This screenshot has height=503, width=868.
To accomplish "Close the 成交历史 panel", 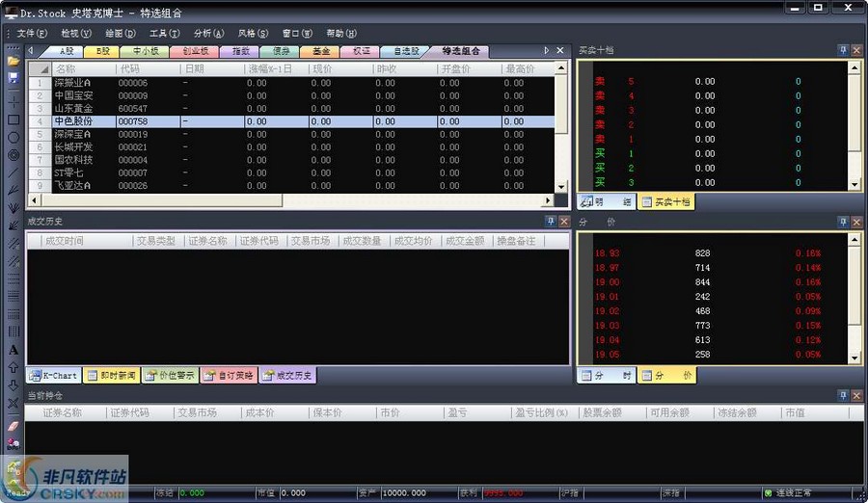I will tap(564, 222).
